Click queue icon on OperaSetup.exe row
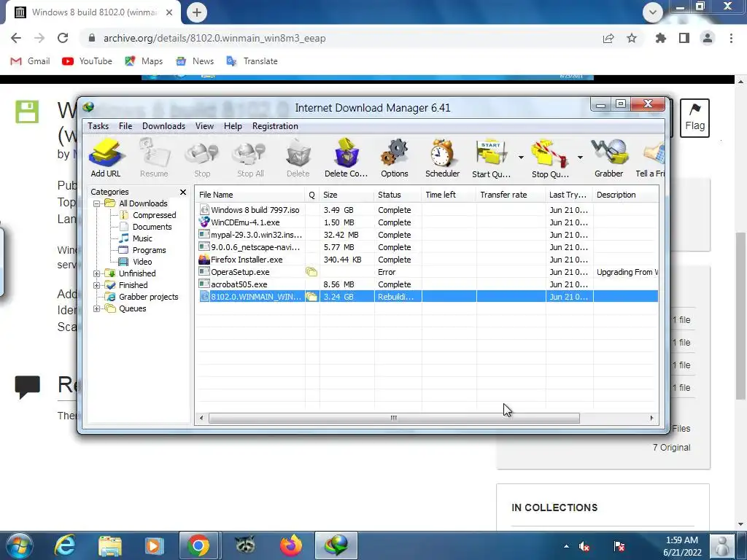 (311, 272)
